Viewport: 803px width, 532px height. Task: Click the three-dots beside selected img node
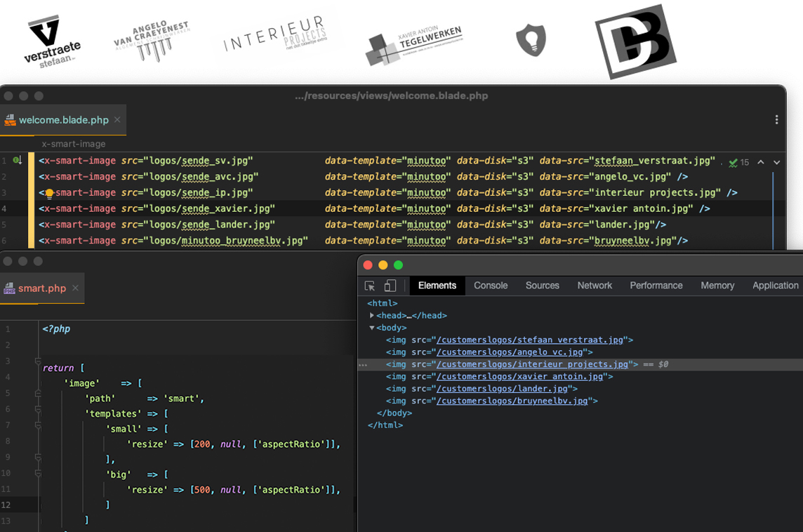coord(363,365)
